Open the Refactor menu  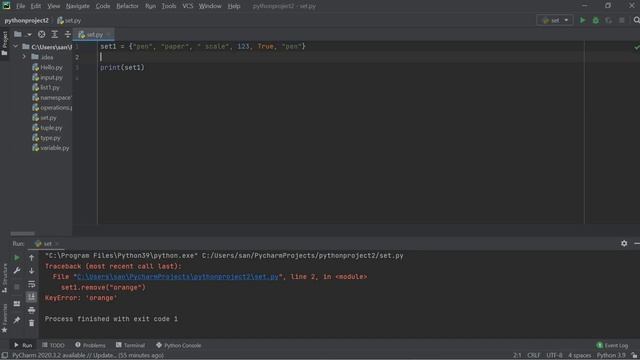[127, 6]
